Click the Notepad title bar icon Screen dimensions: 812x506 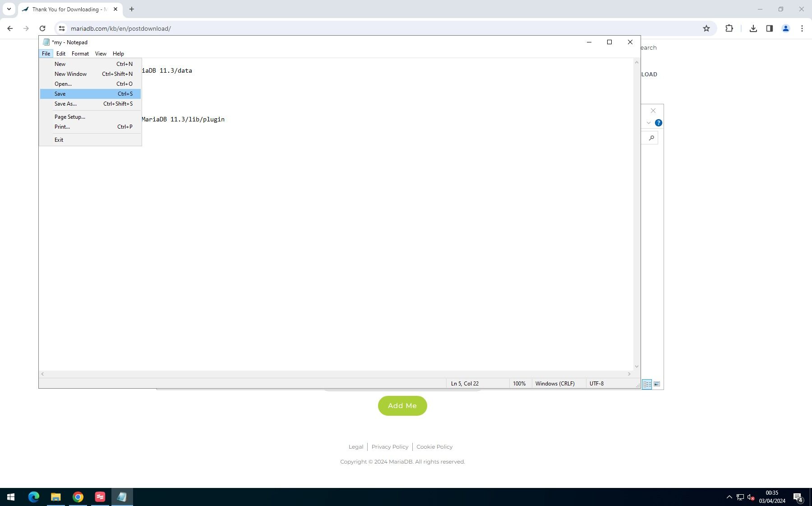[x=46, y=42]
